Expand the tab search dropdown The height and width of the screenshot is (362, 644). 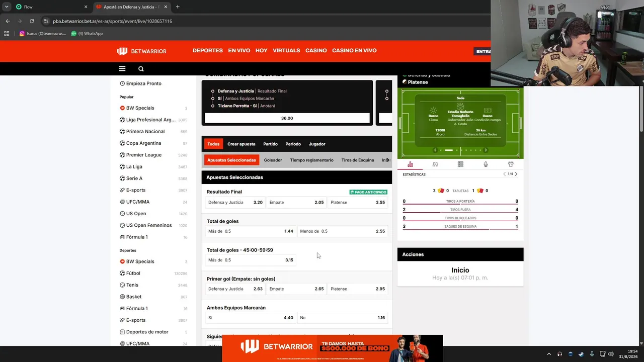click(7, 7)
